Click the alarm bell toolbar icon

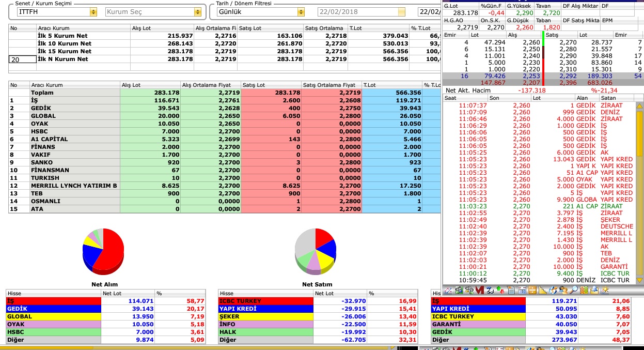[594, 291]
